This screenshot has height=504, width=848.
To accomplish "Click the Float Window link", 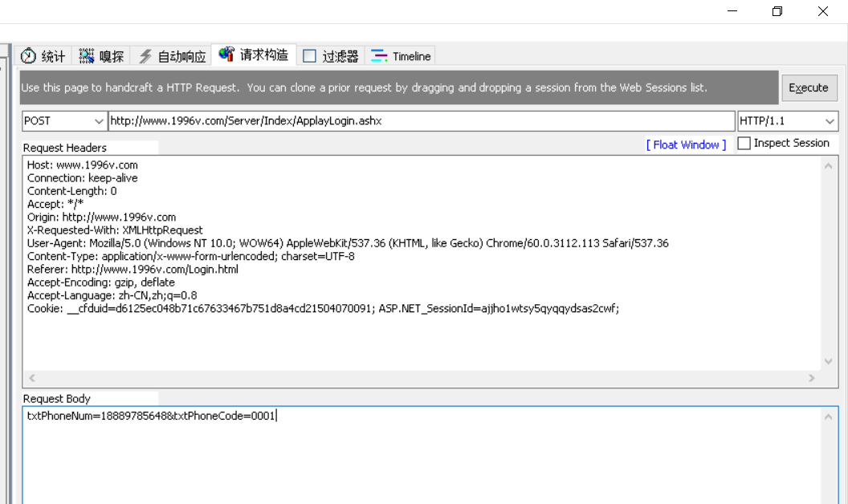I will (686, 144).
